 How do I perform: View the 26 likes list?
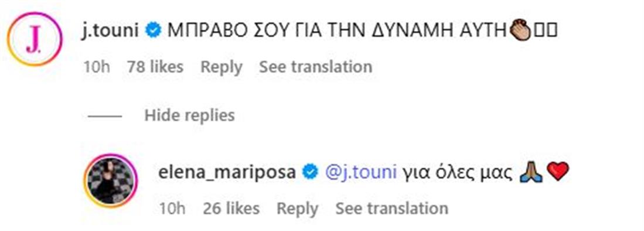(x=231, y=208)
